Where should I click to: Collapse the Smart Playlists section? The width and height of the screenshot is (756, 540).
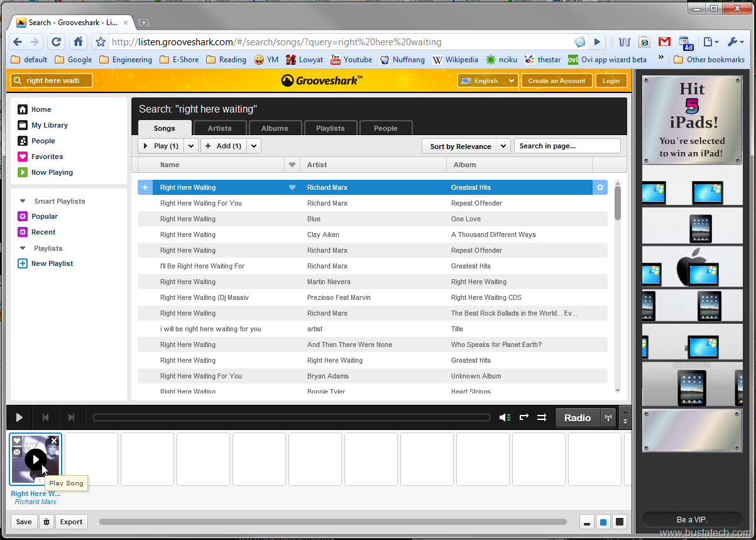pyautogui.click(x=23, y=201)
